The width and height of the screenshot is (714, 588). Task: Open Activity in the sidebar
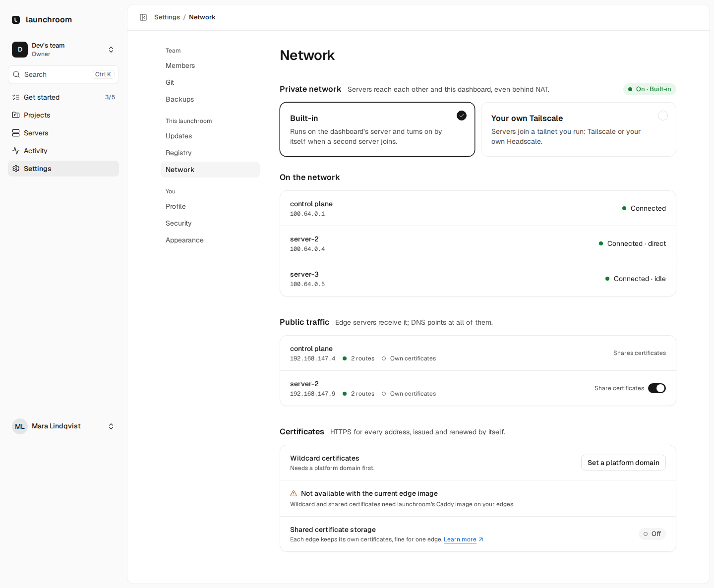tap(63, 151)
